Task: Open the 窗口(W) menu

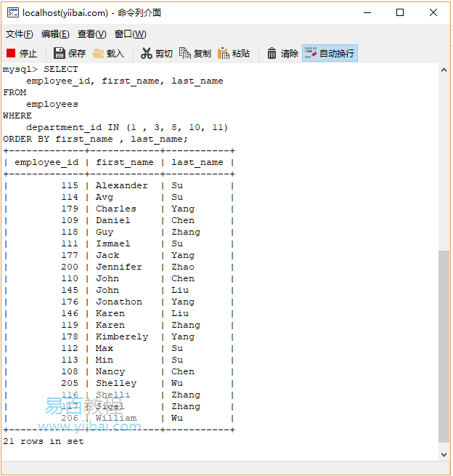Action: (130, 34)
